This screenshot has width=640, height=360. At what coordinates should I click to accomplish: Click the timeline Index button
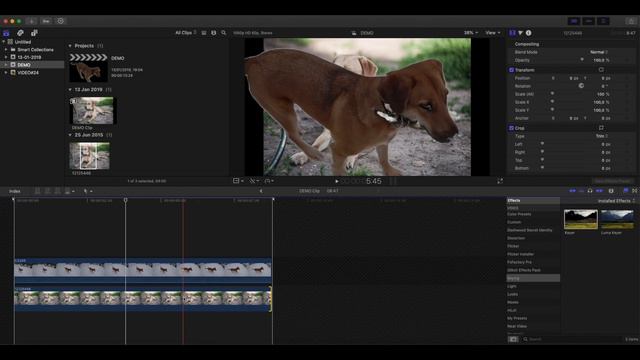pos(15,191)
